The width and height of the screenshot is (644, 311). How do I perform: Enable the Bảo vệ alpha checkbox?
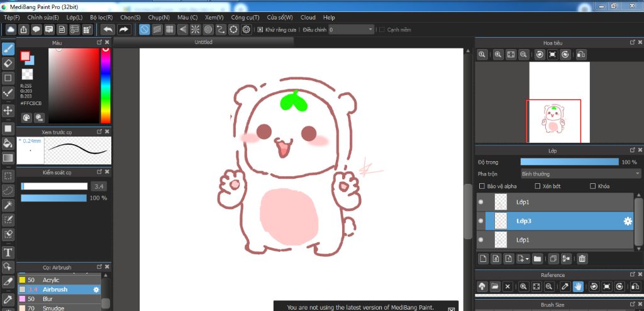pyautogui.click(x=482, y=186)
